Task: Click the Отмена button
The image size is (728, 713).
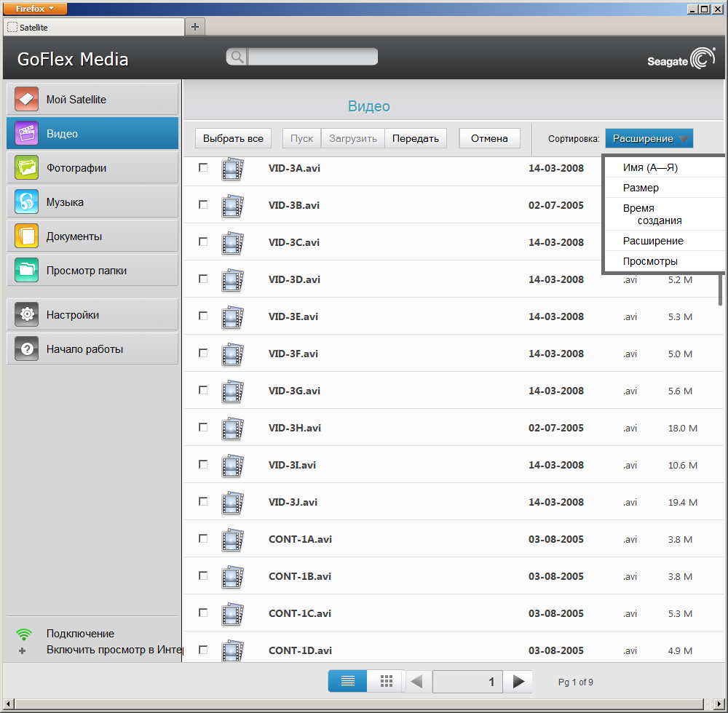Action: click(x=489, y=138)
